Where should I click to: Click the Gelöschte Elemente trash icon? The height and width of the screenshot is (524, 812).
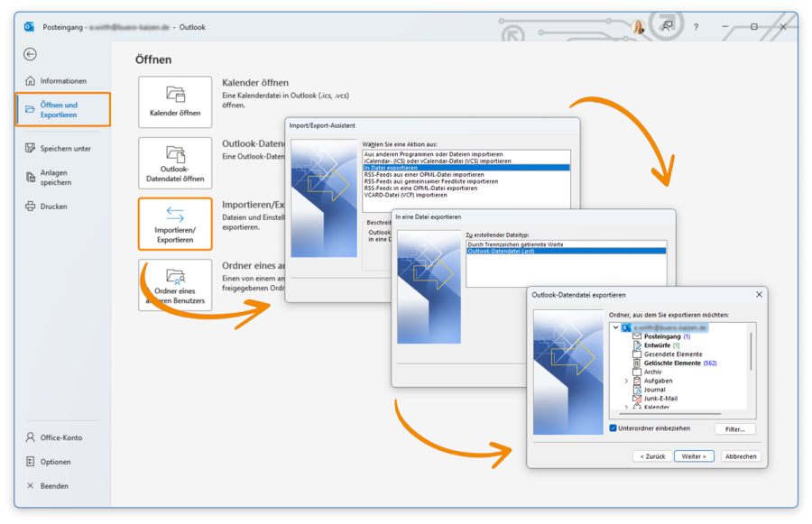point(636,363)
